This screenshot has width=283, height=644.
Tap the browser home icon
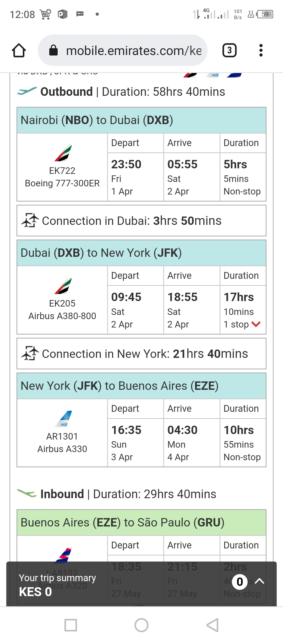19,50
